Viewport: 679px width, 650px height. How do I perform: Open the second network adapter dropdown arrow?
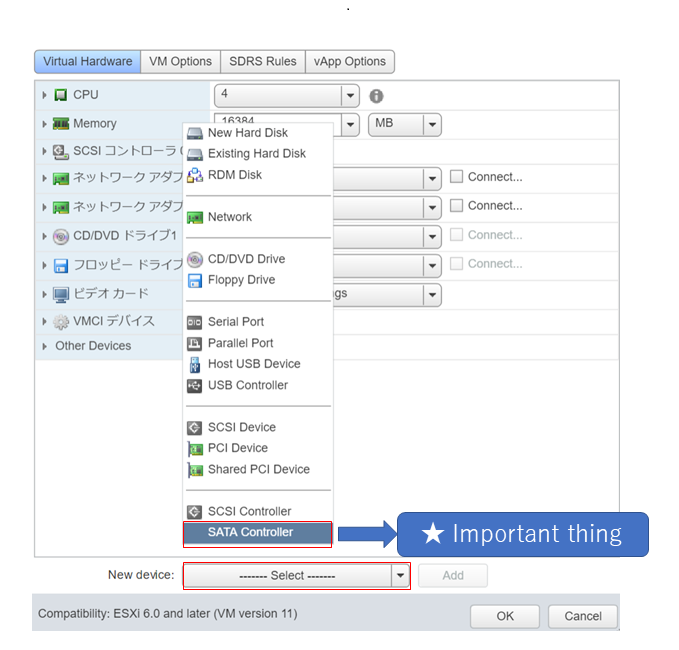pyautogui.click(x=432, y=208)
